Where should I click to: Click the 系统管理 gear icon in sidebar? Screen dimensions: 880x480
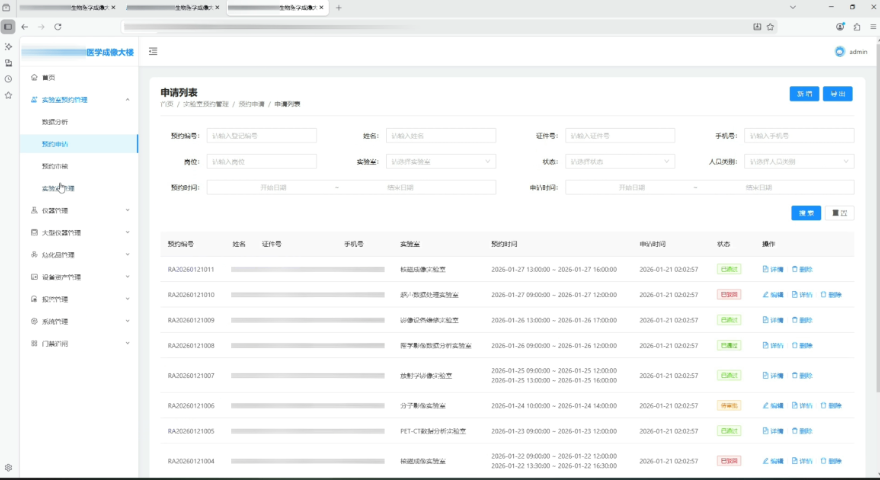click(34, 321)
